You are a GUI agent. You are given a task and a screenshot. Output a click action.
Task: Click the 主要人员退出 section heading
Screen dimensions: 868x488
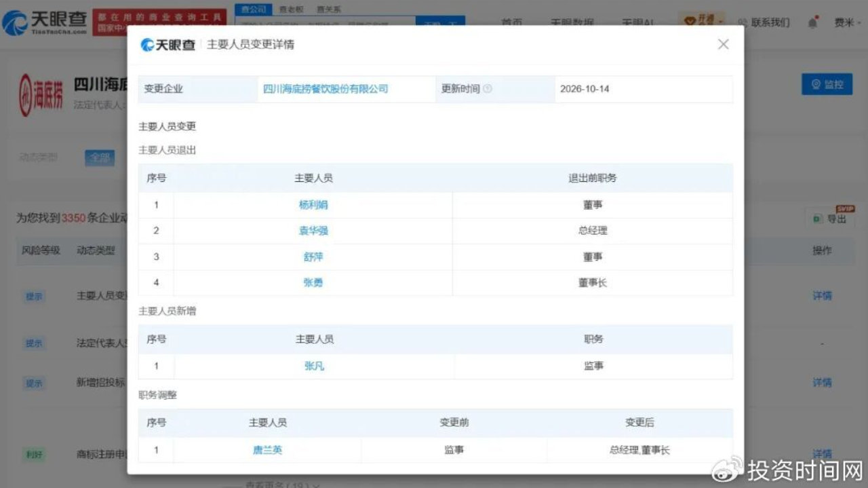pos(167,150)
